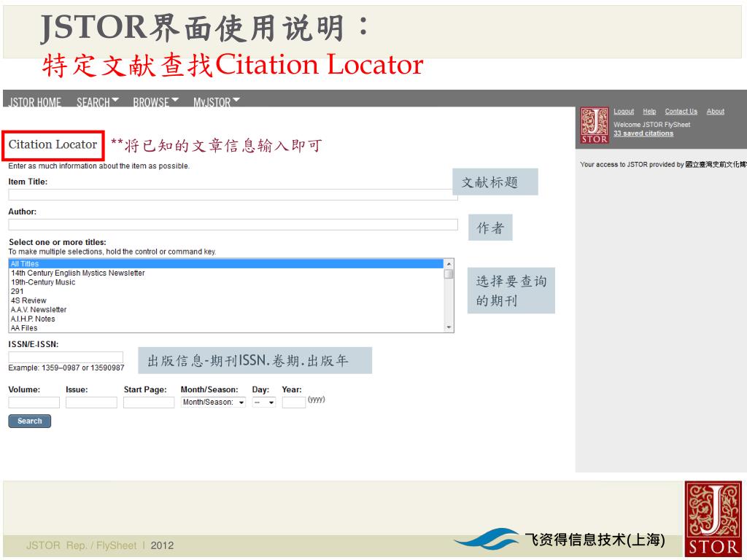
Task: Click the title list scroll down arrow
Action: 449,327
